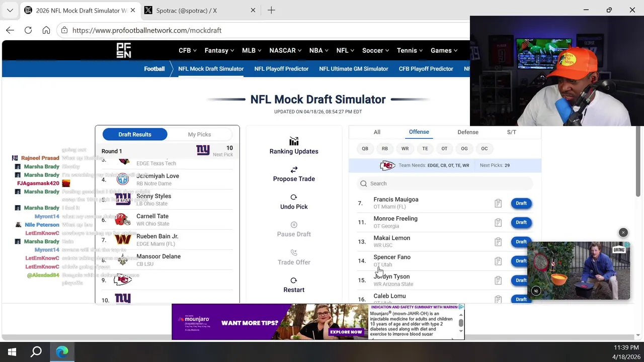Filter players by OG position

(x=464, y=148)
